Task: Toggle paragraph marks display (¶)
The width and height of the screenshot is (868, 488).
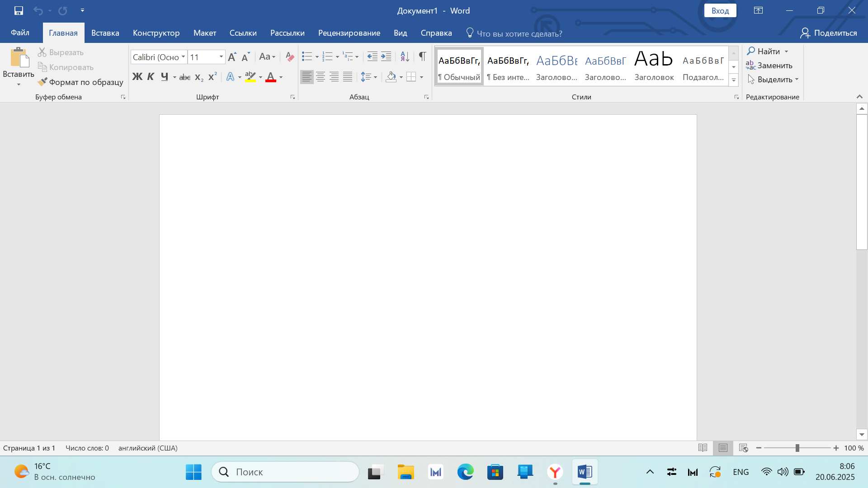Action: tap(422, 56)
